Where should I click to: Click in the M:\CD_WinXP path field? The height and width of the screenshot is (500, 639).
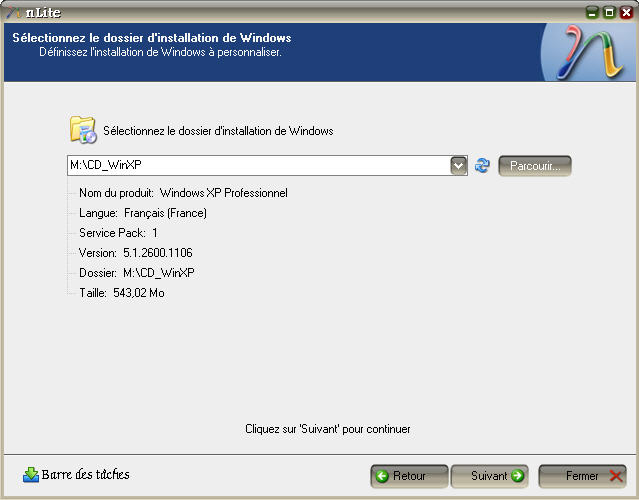coord(259,165)
